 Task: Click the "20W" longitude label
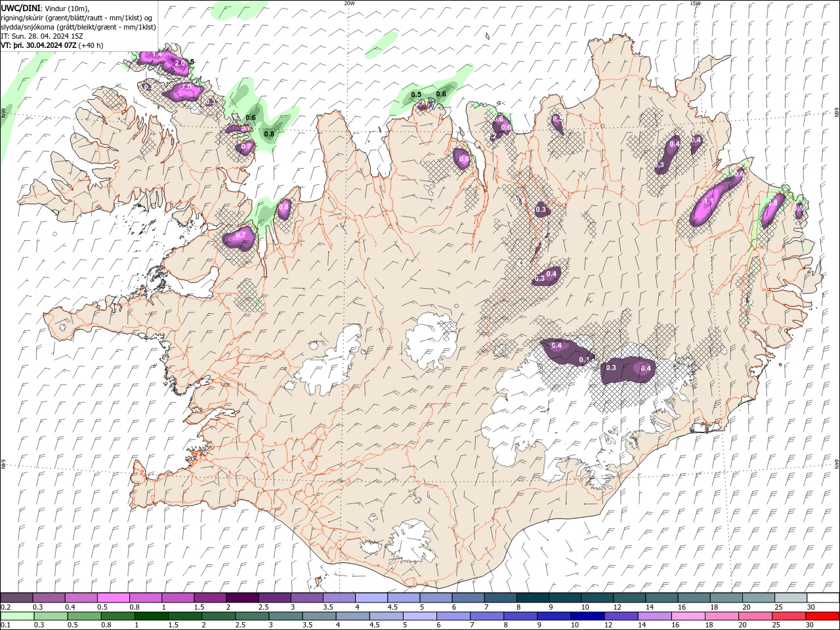pyautogui.click(x=349, y=3)
